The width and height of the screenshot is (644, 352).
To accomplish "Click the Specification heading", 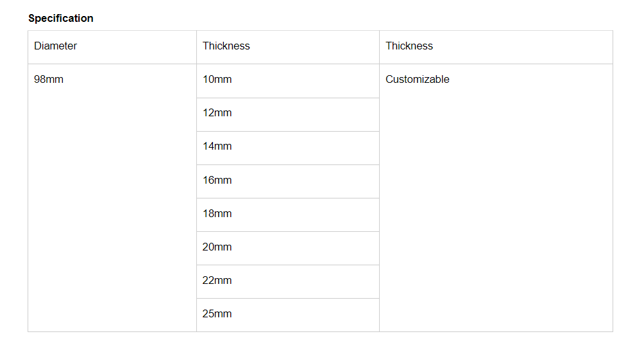I will pyautogui.click(x=61, y=18).
